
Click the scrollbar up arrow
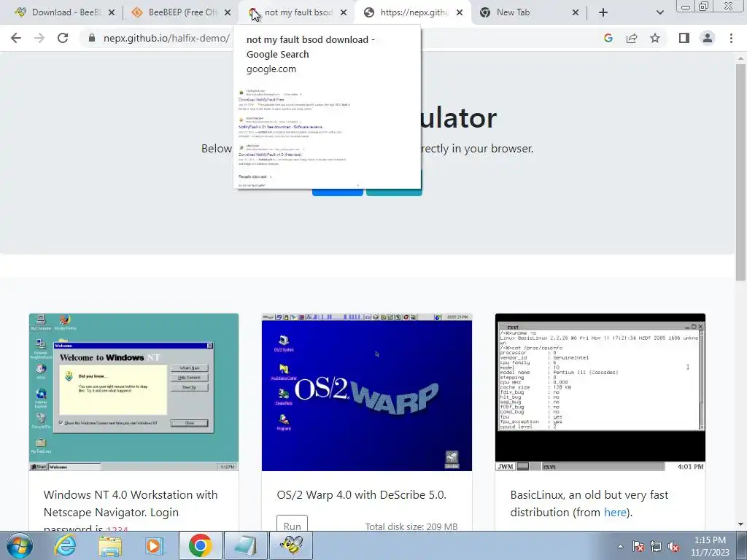[x=740, y=58]
